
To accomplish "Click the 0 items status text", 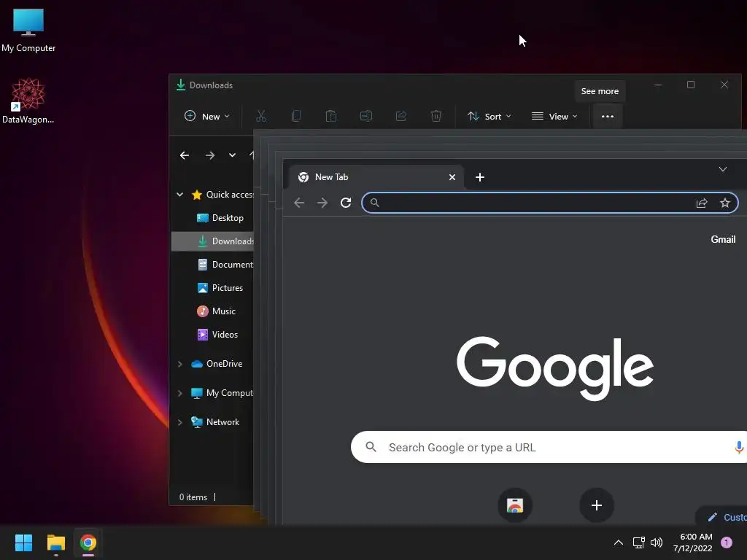I will coord(193,497).
